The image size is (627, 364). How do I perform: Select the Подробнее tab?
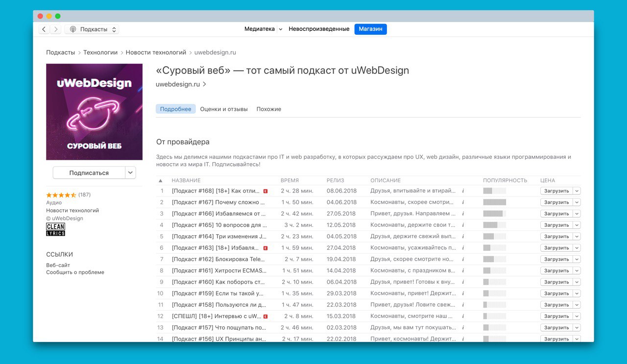pyautogui.click(x=175, y=109)
